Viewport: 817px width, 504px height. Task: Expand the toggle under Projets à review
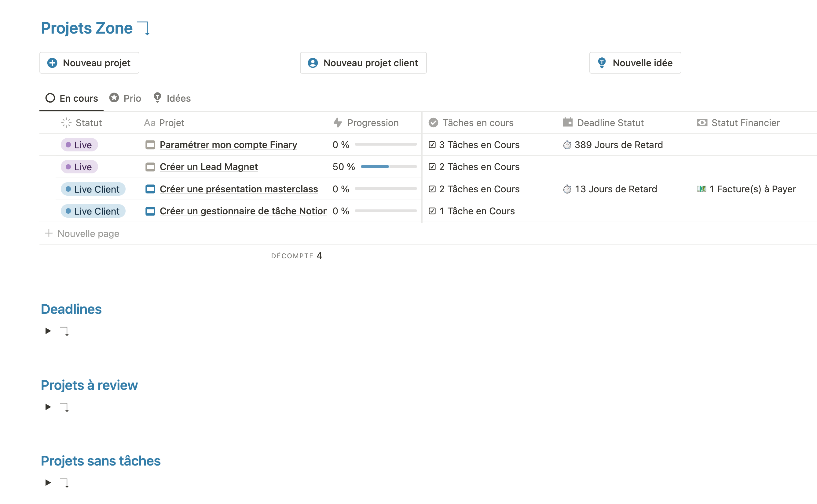point(48,407)
